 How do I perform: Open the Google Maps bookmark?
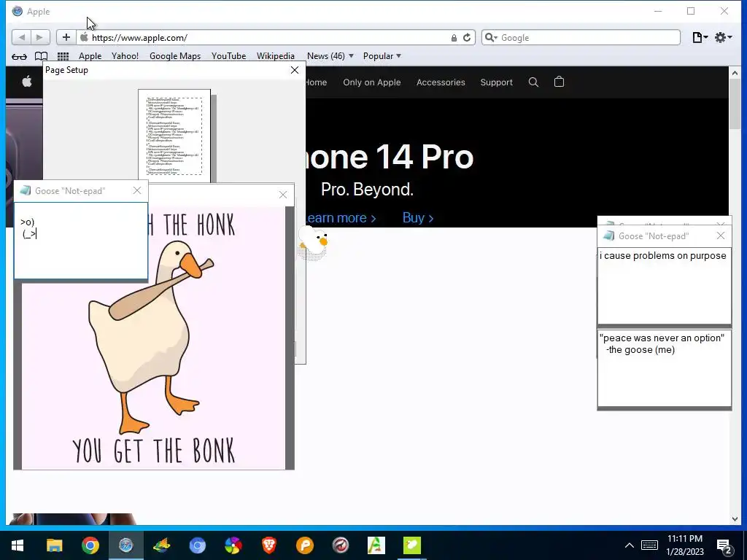[x=175, y=56]
